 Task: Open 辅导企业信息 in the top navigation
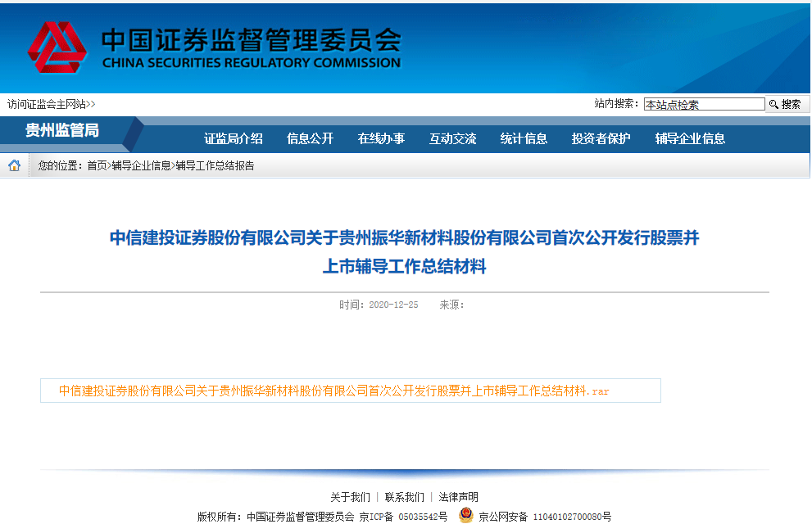pos(690,138)
